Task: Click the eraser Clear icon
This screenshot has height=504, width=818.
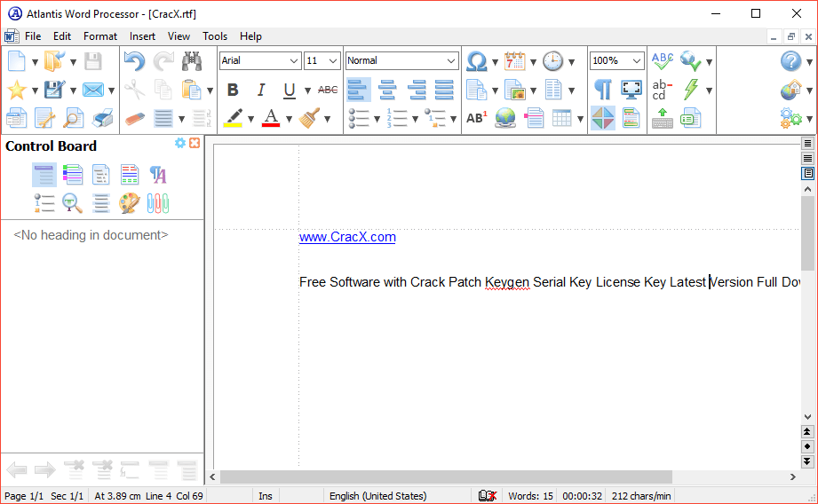Action: click(135, 119)
